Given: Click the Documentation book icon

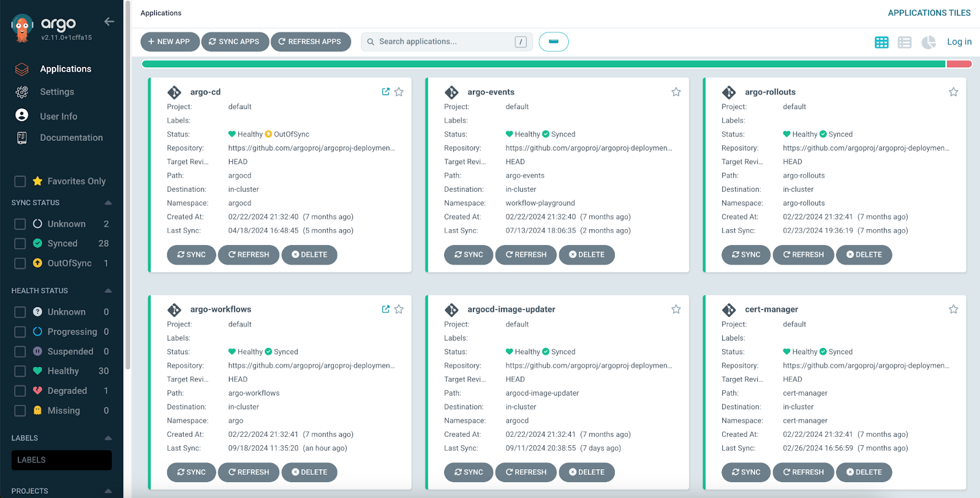Looking at the screenshot, I should tap(22, 138).
